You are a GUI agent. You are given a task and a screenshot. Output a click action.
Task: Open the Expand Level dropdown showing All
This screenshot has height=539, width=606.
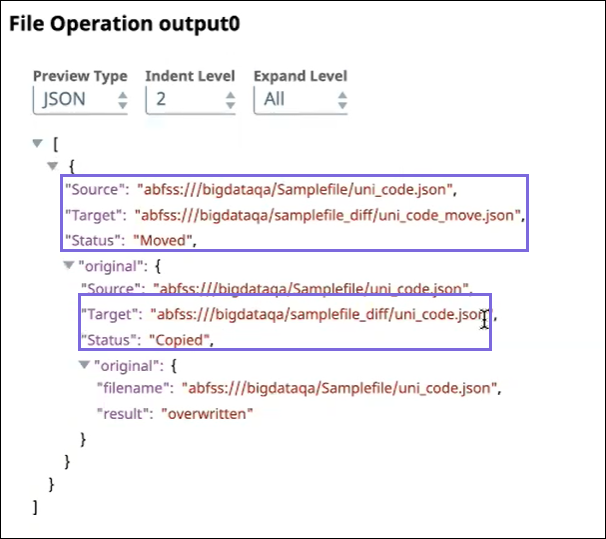point(300,99)
